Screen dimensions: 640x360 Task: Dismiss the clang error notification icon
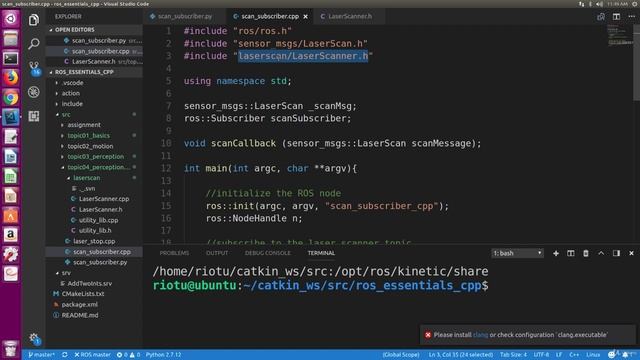click(428, 335)
